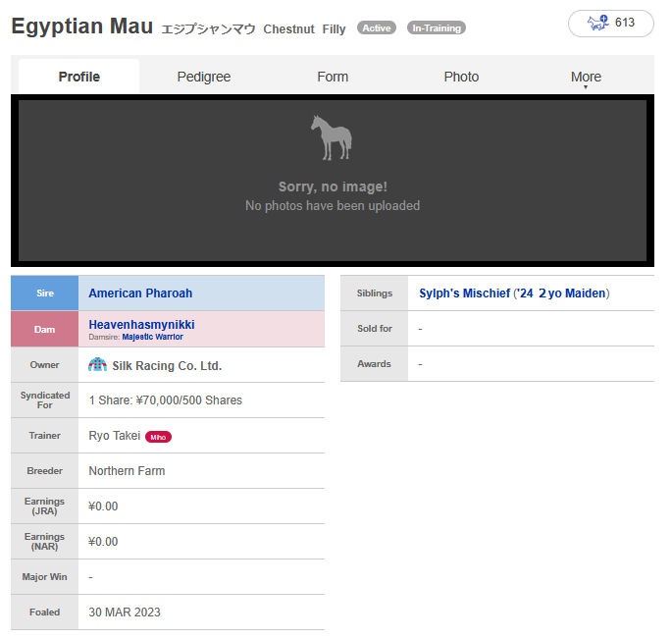The height and width of the screenshot is (639, 672).
Task: Click the Chestnut coat color text
Action: pos(288,29)
